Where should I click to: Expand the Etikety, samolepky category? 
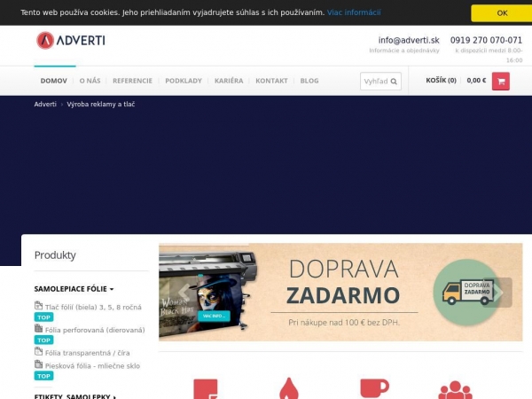(x=75, y=396)
